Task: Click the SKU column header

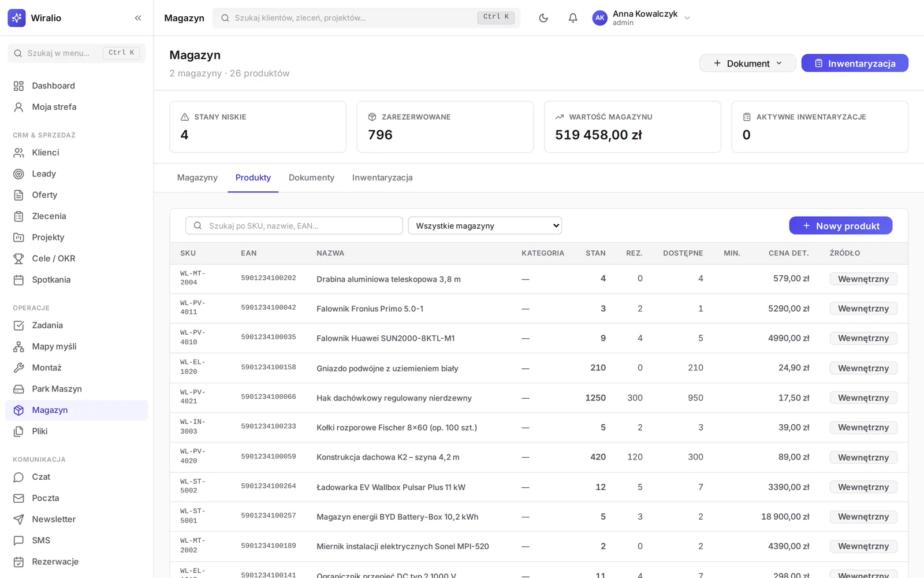Action: point(188,253)
